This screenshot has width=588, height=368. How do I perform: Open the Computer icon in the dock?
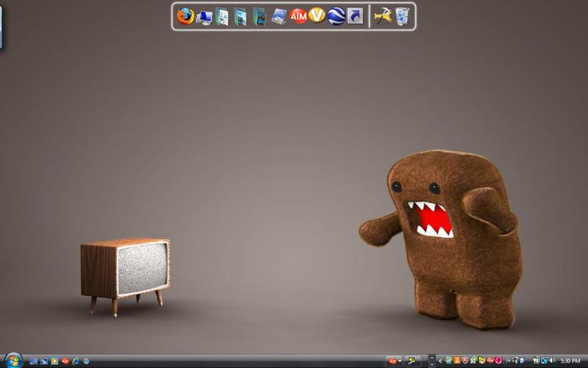(204, 17)
